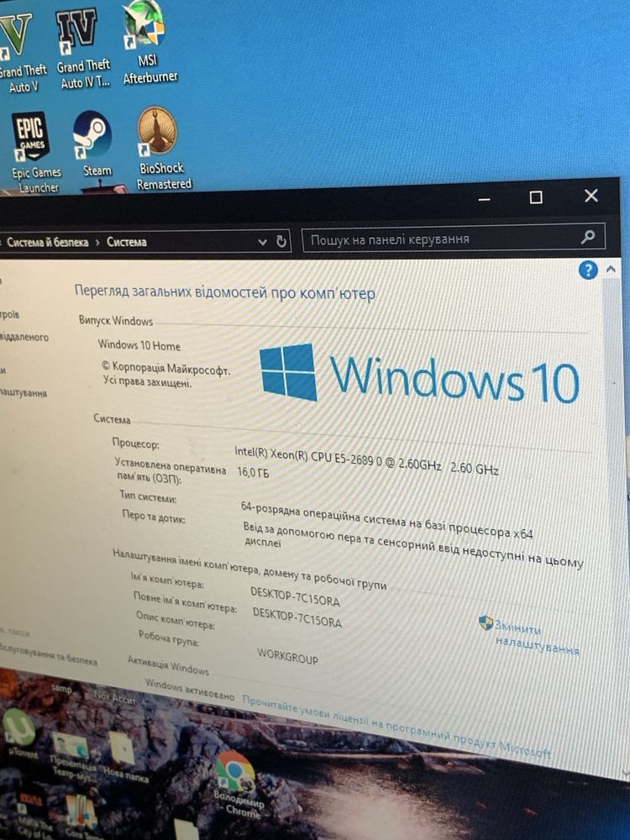
Task: Click the 64-розрядна операційна система text
Action: [x=386, y=518]
